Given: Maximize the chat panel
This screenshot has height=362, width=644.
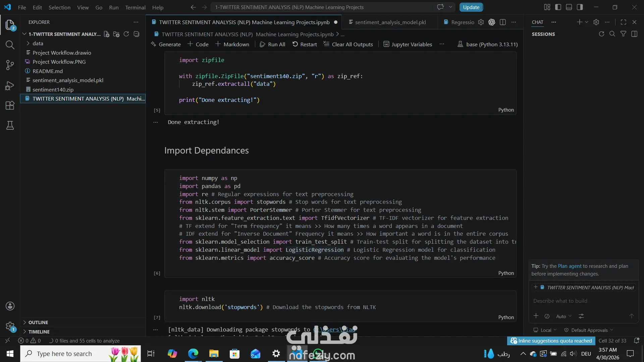Looking at the screenshot, I should [624, 22].
